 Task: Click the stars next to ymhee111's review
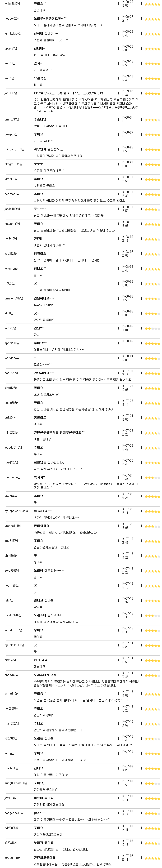[153, 526]
